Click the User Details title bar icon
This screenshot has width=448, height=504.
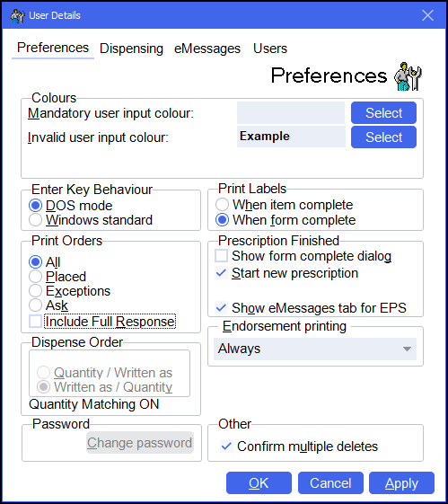17,16
